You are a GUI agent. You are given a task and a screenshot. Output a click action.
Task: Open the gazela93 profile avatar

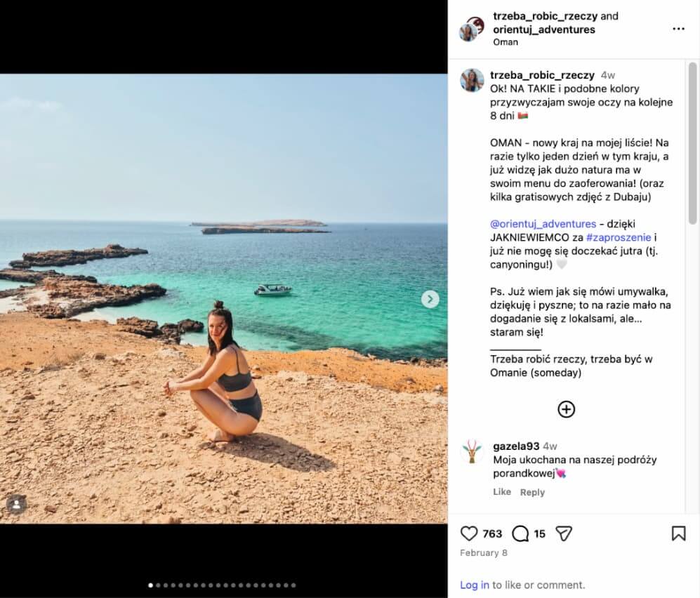[x=472, y=451]
